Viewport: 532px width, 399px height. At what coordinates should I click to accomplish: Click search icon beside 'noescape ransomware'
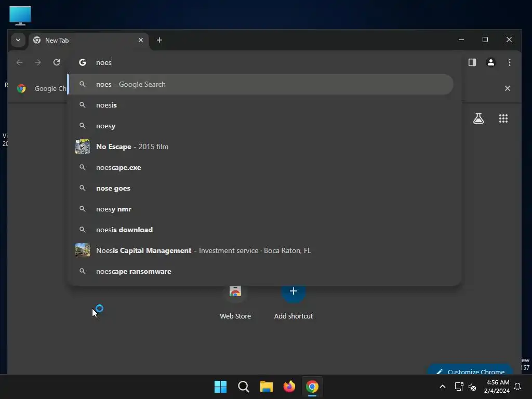83,271
